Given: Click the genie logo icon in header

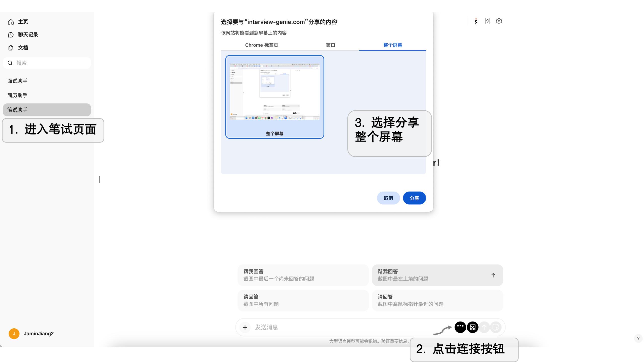Looking at the screenshot, I should tap(476, 21).
